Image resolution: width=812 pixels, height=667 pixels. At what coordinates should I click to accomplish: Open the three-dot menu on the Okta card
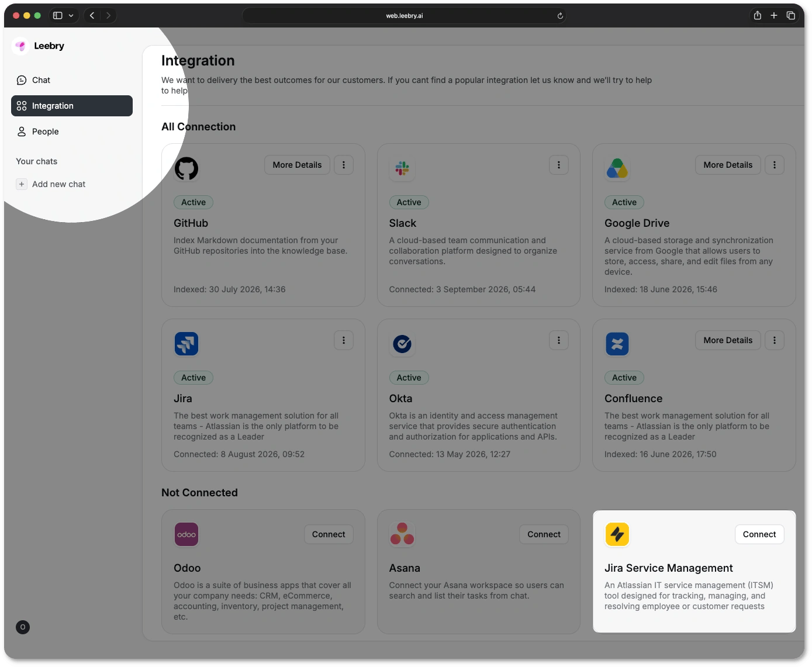click(x=559, y=340)
